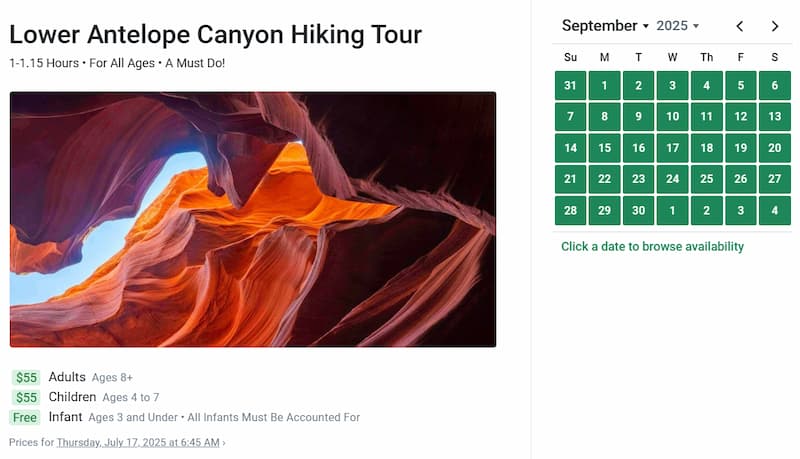Screen dimensions: 800x459
Task: Select September 19 on the calendar
Action: pos(740,148)
